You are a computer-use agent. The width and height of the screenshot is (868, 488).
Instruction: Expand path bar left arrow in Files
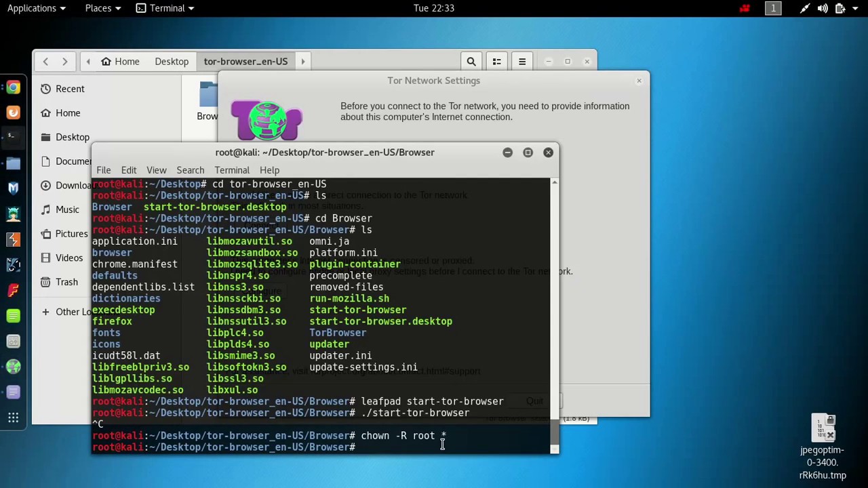tap(88, 62)
